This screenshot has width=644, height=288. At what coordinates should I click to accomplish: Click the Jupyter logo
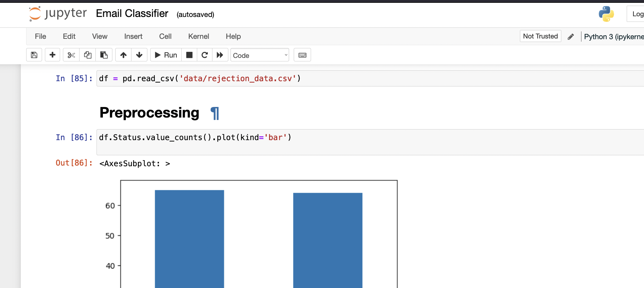pyautogui.click(x=58, y=14)
